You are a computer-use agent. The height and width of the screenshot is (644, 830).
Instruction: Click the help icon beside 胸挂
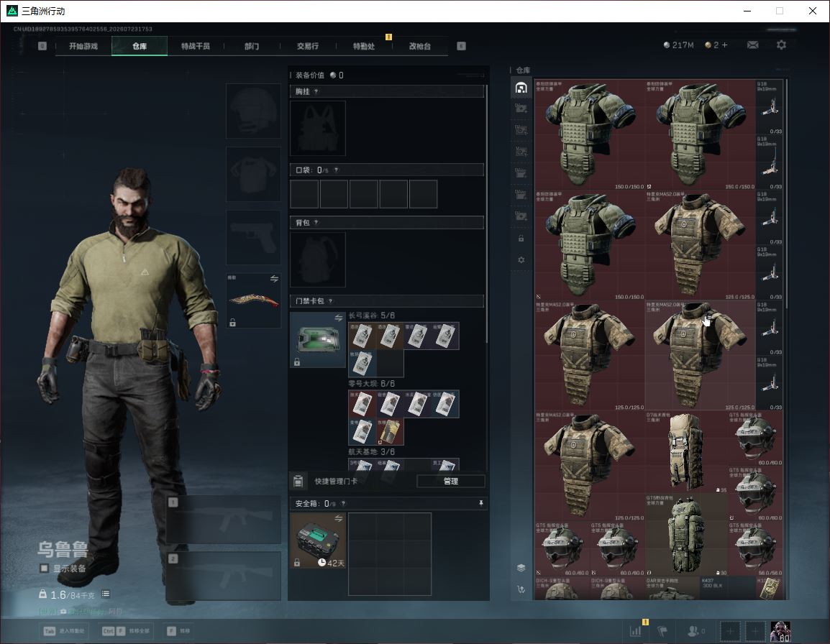coord(316,91)
